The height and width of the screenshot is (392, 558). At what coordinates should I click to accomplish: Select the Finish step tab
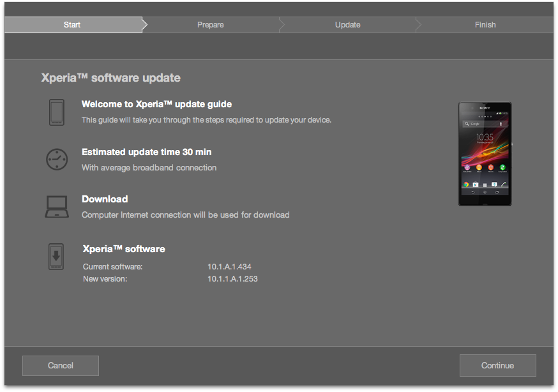(x=485, y=25)
